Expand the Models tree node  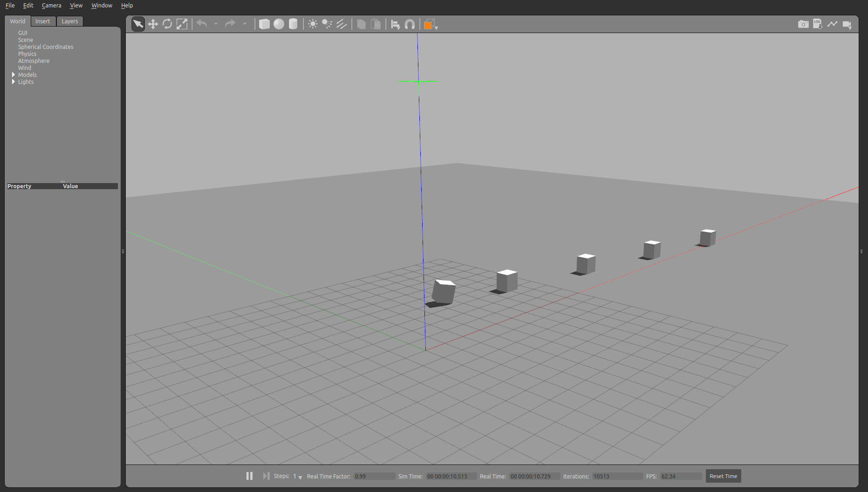(14, 75)
